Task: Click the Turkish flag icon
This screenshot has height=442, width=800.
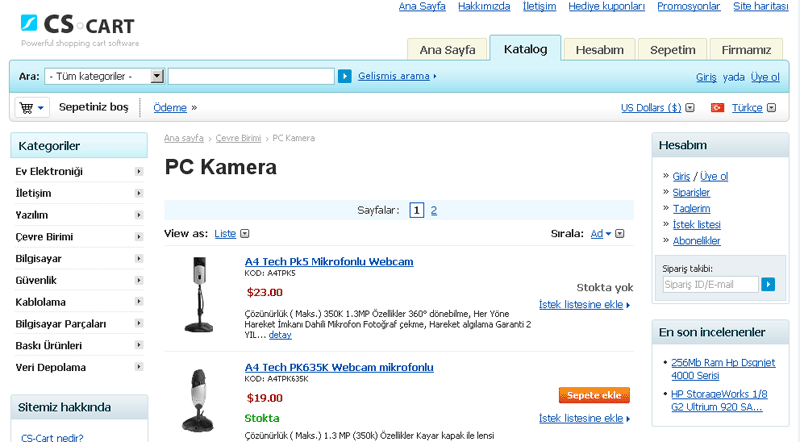Action: pyautogui.click(x=717, y=108)
